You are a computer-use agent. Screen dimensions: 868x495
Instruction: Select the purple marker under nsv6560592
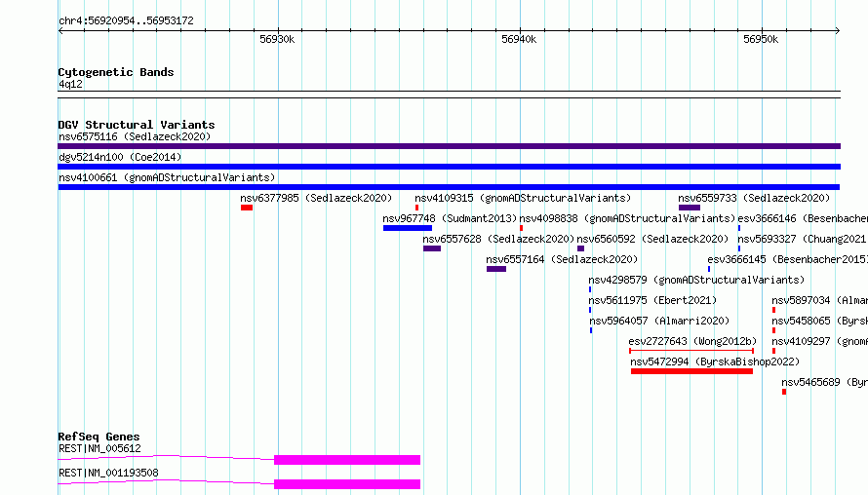coord(580,248)
